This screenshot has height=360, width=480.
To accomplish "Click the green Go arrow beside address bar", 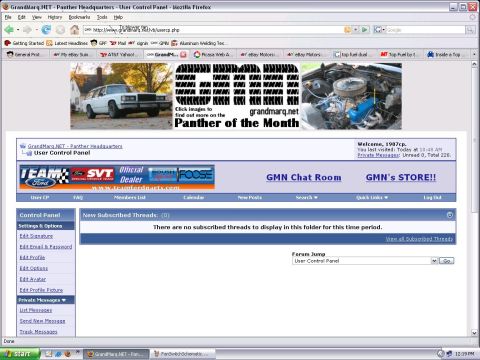I will tap(365, 30).
